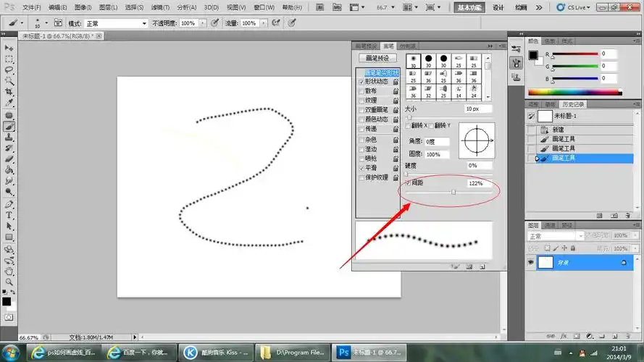Hide the 背景 layer via eye icon

tap(531, 262)
